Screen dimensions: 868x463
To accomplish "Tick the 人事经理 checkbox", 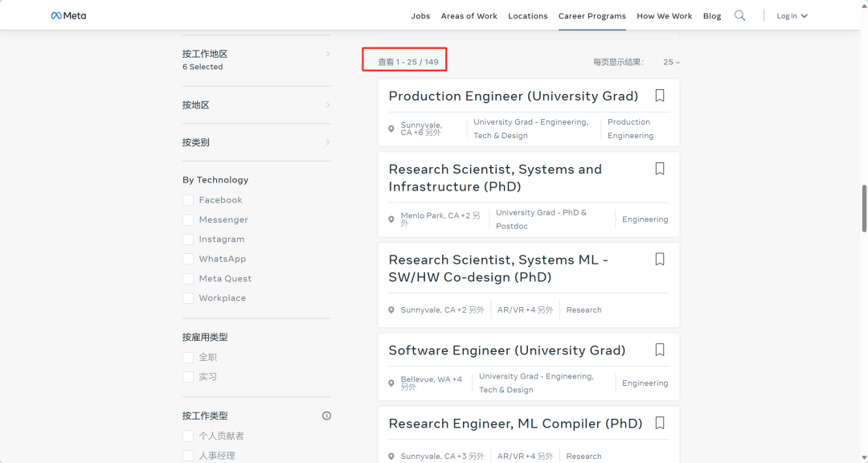I will (x=188, y=456).
